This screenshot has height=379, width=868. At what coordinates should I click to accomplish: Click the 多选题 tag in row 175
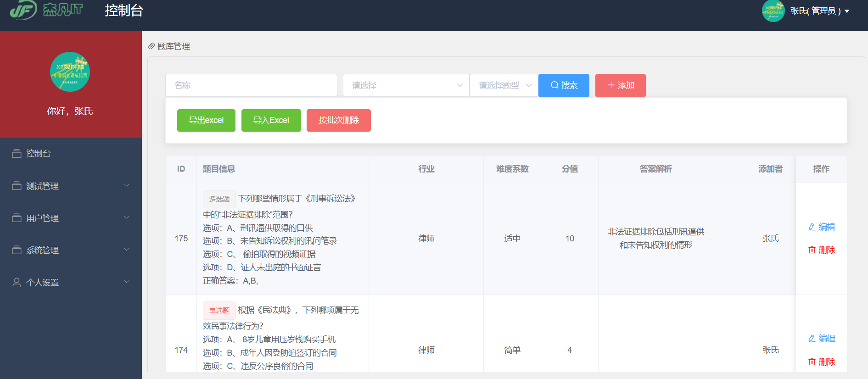(219, 199)
